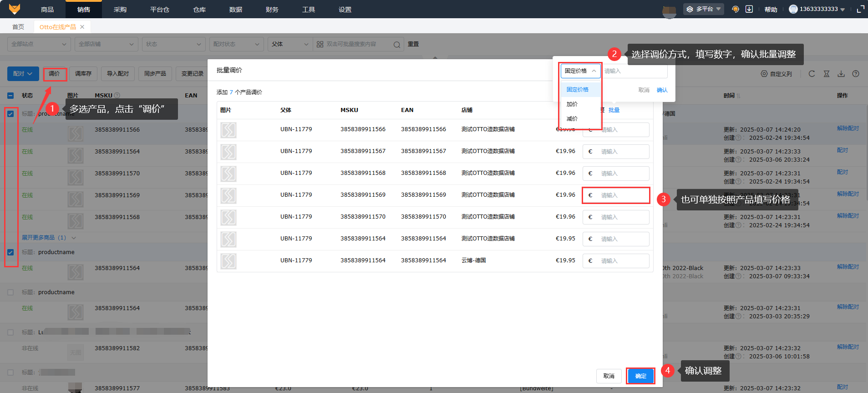Screen dimensions: 868x393
Task: Click the refresh list icon
Action: point(812,74)
